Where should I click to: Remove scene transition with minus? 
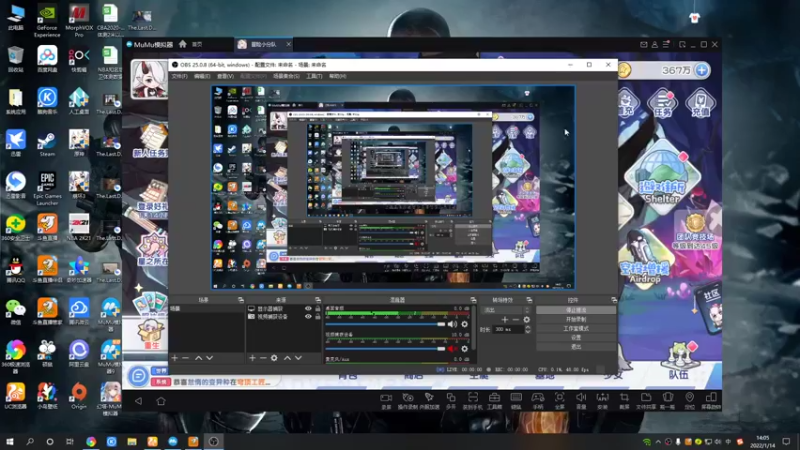click(x=515, y=320)
